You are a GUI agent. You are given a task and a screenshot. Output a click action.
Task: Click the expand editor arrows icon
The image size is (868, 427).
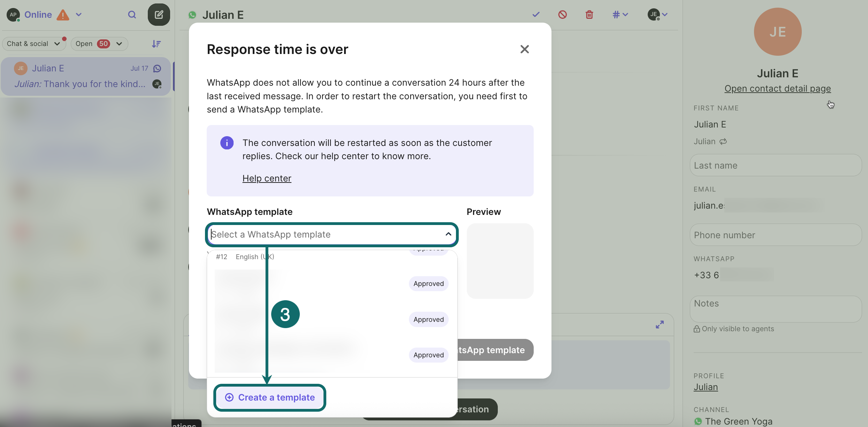pos(660,325)
